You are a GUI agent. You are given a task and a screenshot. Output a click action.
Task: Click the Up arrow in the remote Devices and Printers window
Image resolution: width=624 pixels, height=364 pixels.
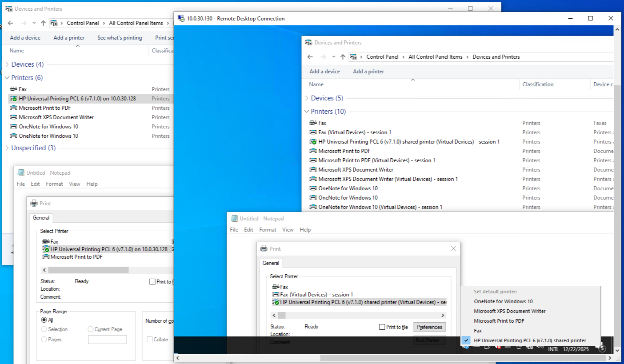tap(343, 57)
